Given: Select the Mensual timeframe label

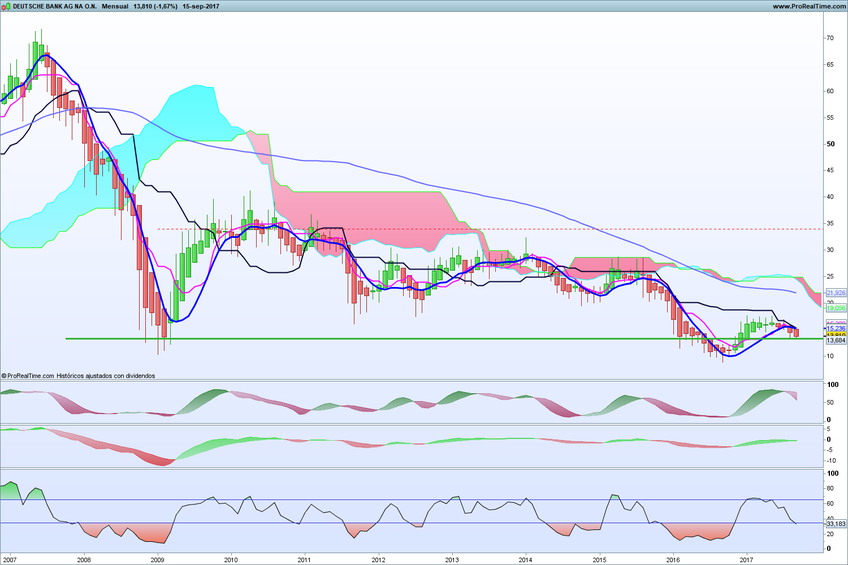Looking at the screenshot, I should pyautogui.click(x=115, y=6).
